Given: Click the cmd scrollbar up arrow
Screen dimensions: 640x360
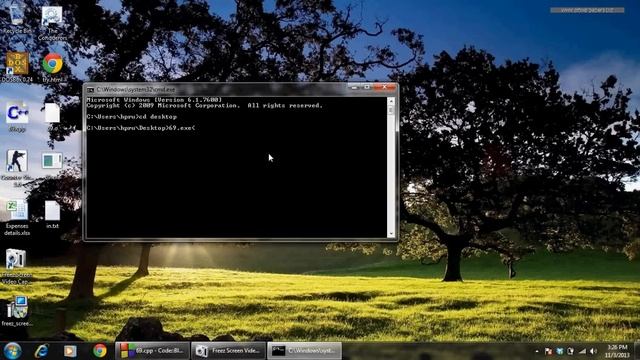Looking at the screenshot, I should point(391,100).
